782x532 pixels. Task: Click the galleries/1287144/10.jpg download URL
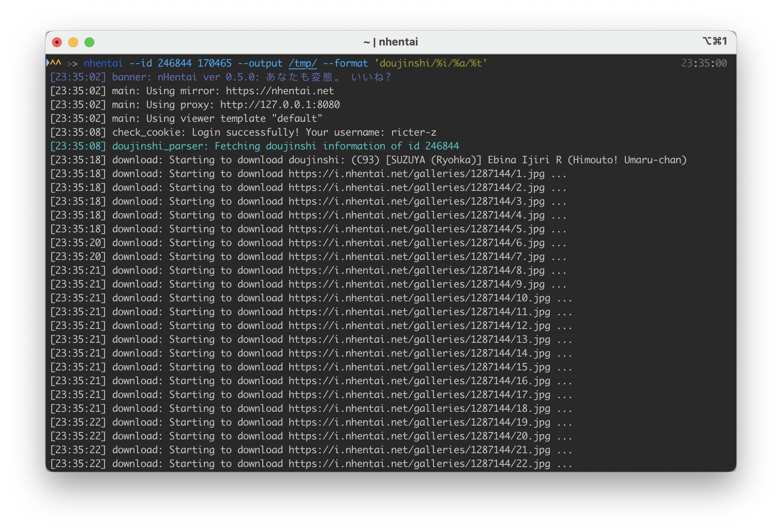point(419,298)
